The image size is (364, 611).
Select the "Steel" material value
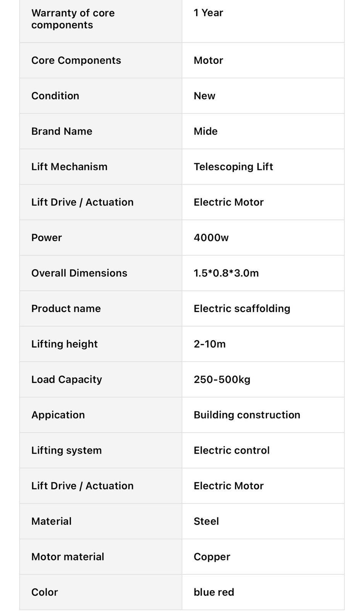206,521
